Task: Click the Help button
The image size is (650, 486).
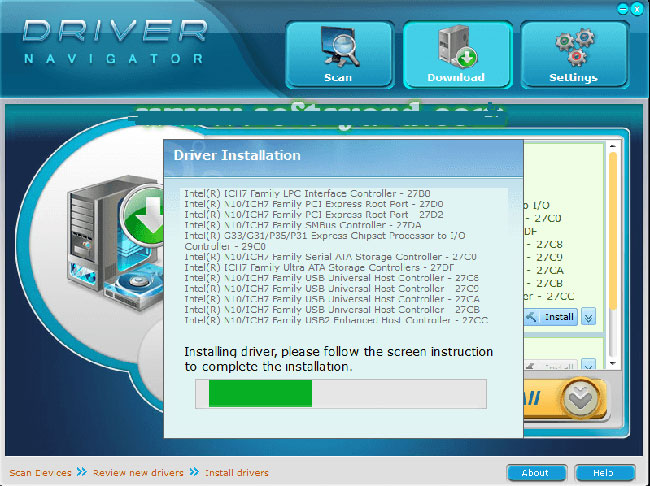Action: tap(604, 473)
